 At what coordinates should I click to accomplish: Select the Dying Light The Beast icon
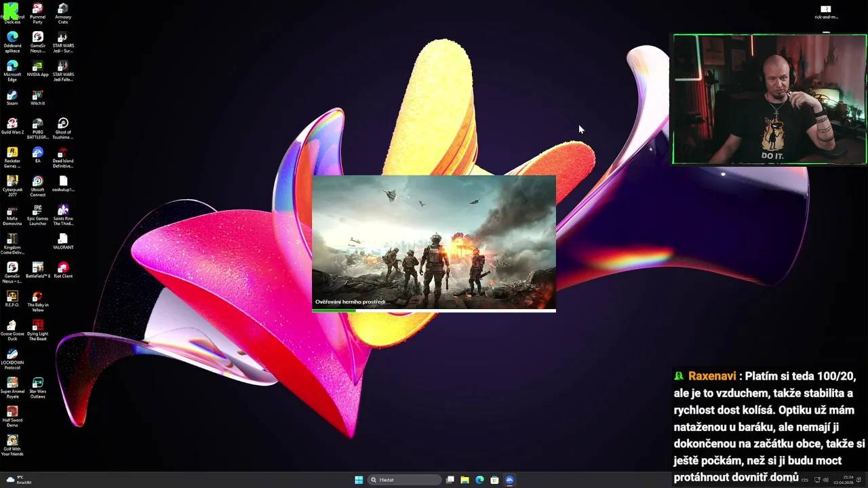click(37, 330)
